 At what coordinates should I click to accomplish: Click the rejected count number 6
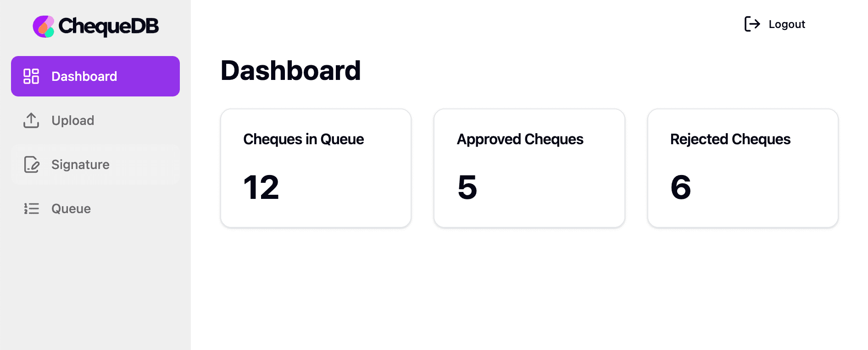[x=681, y=187]
